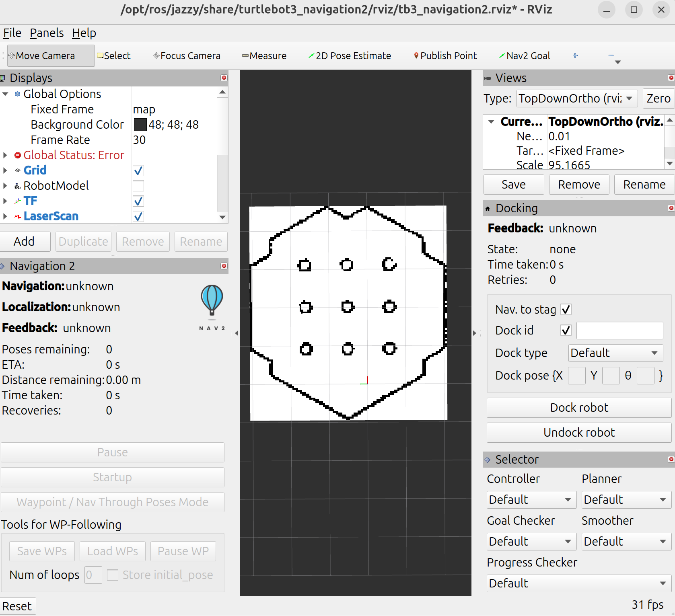Click the Background Color swatch
The height and width of the screenshot is (616, 675).
pyautogui.click(x=140, y=125)
